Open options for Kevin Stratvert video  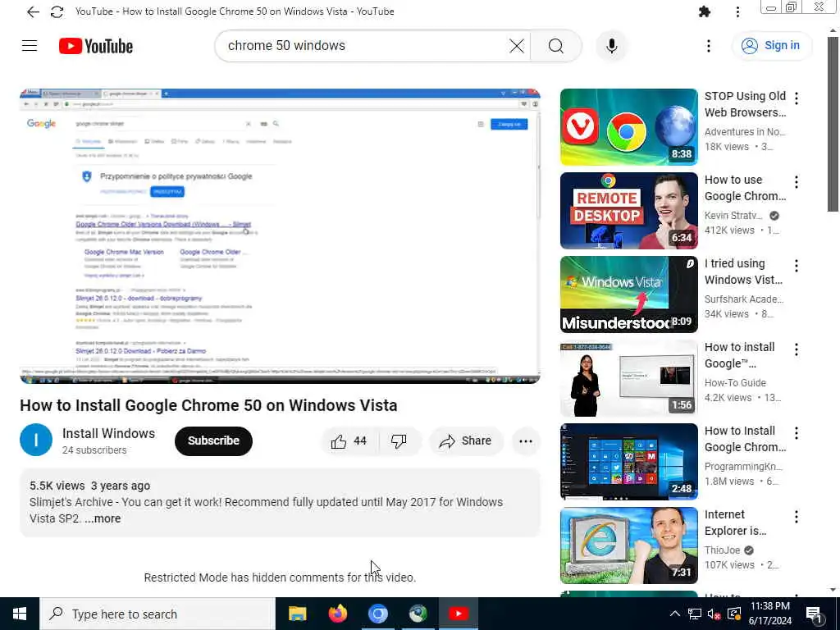click(x=796, y=182)
